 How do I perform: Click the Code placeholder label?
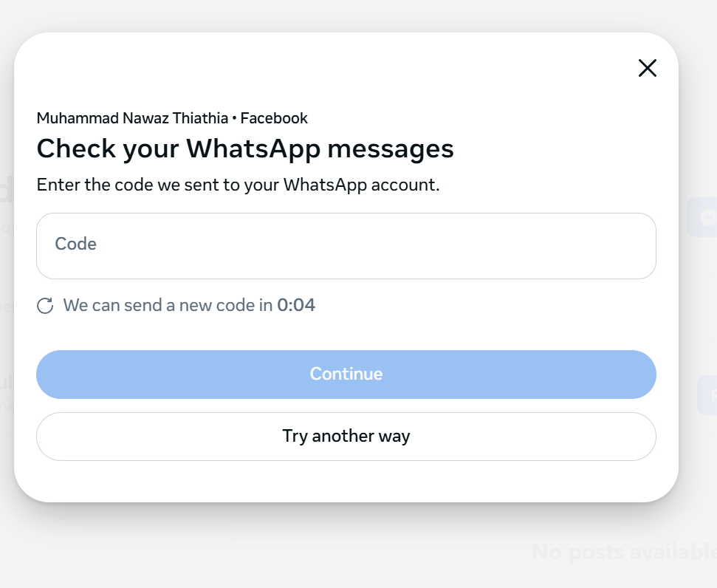pyautogui.click(x=76, y=244)
